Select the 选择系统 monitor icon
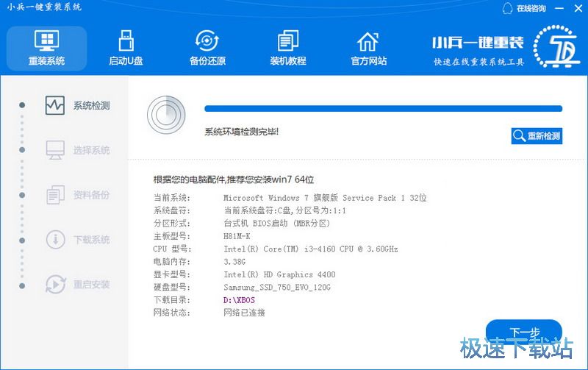The width and height of the screenshot is (588, 370). coord(55,150)
